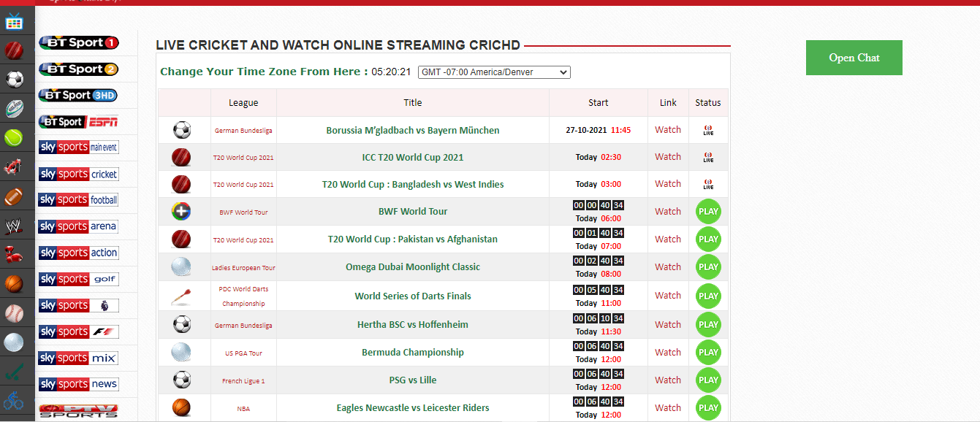
Task: Click the darts icon in PDC World Darts row
Action: pos(181,296)
